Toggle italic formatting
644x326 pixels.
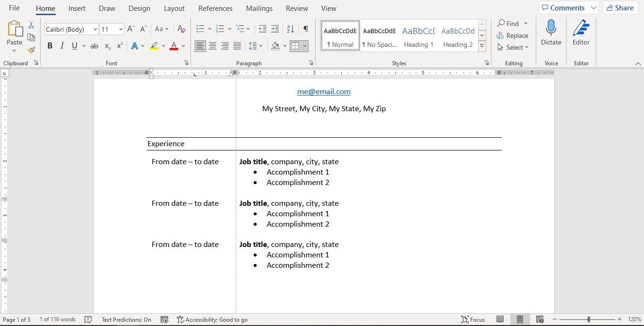tap(62, 46)
